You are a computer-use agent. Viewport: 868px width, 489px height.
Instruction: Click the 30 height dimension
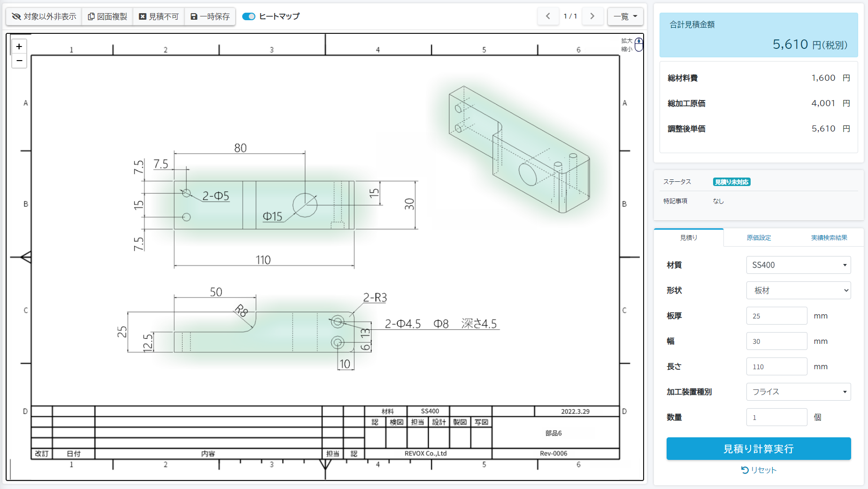[409, 204]
